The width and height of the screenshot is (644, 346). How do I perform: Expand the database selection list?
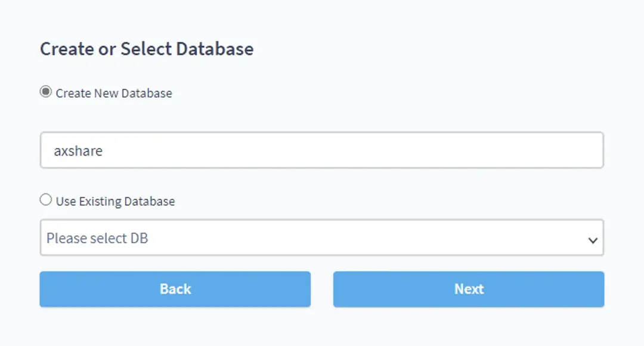tap(322, 238)
